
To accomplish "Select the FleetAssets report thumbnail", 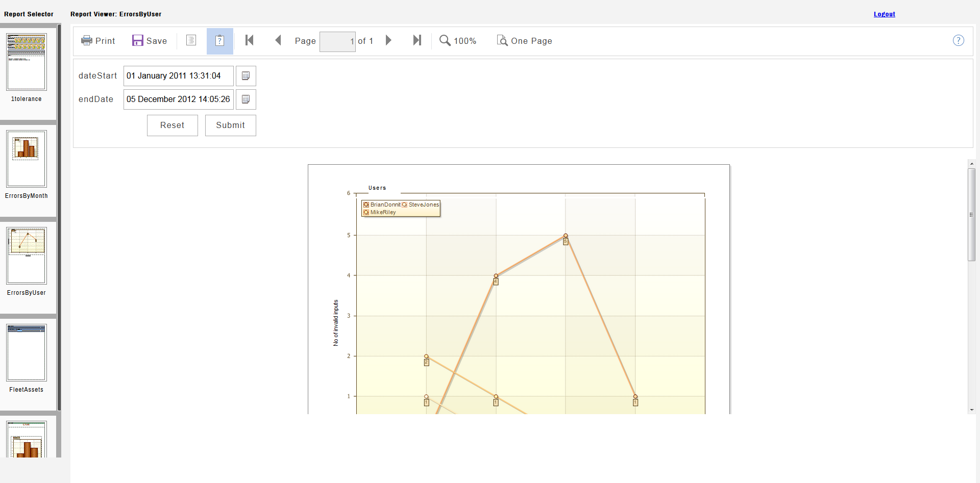I will pos(27,352).
